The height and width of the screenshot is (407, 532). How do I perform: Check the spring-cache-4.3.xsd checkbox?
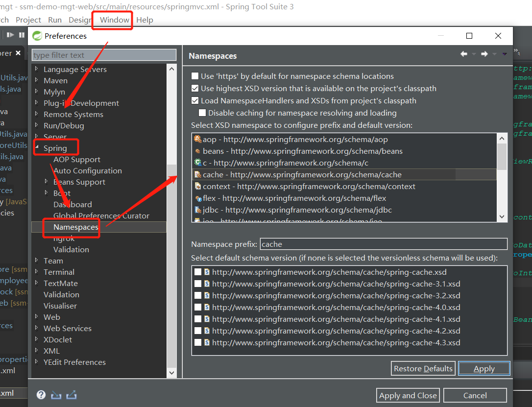[x=198, y=342]
